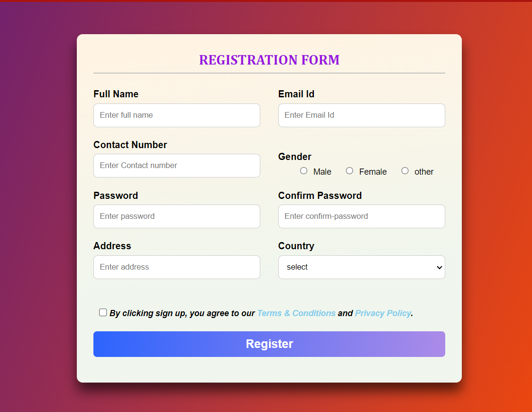This screenshot has width=532, height=412.
Task: Focus the Enter password field
Action: point(177,216)
